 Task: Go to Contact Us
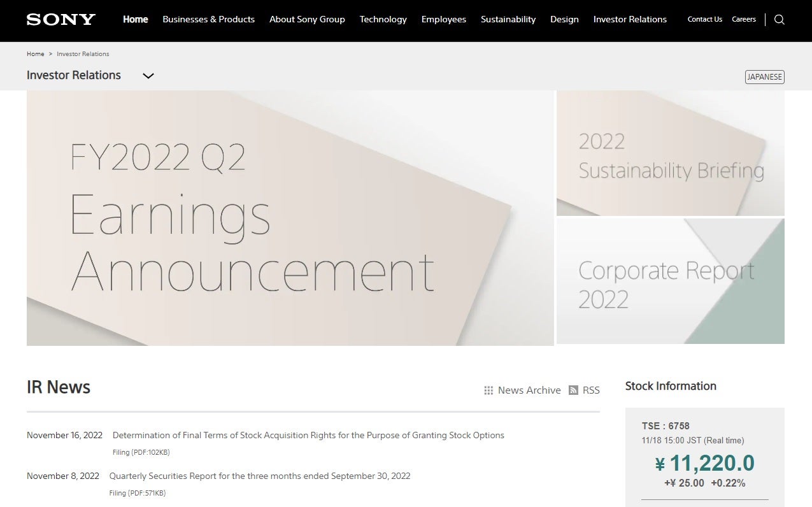point(705,19)
